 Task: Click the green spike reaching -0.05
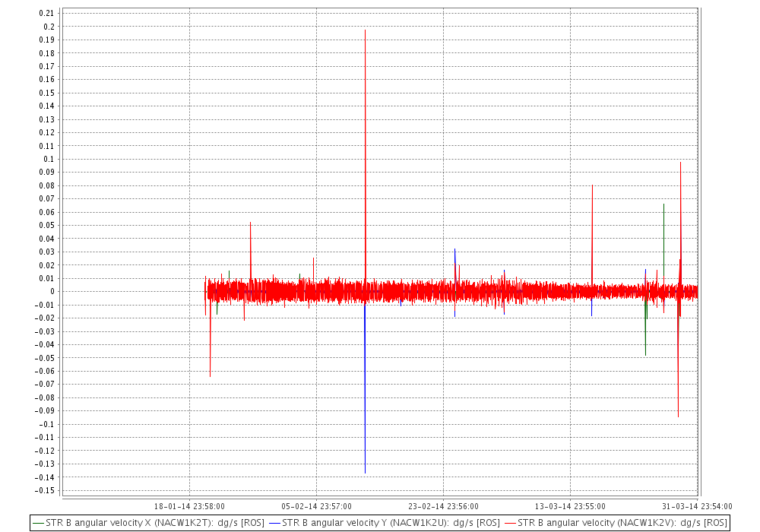(x=645, y=354)
